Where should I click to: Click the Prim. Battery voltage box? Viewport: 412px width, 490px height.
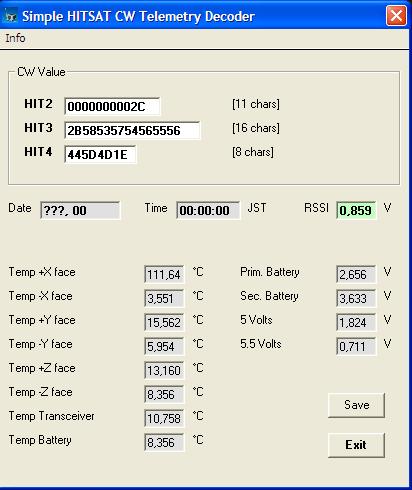(356, 274)
